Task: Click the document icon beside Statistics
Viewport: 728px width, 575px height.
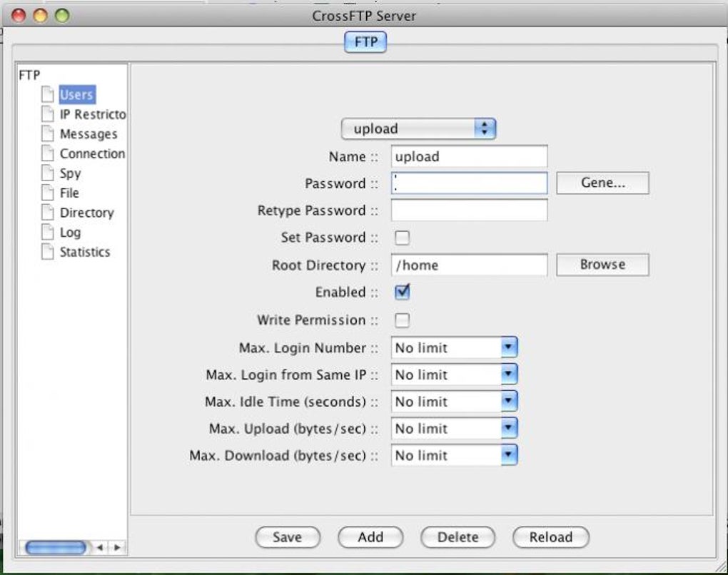Action: 47,252
